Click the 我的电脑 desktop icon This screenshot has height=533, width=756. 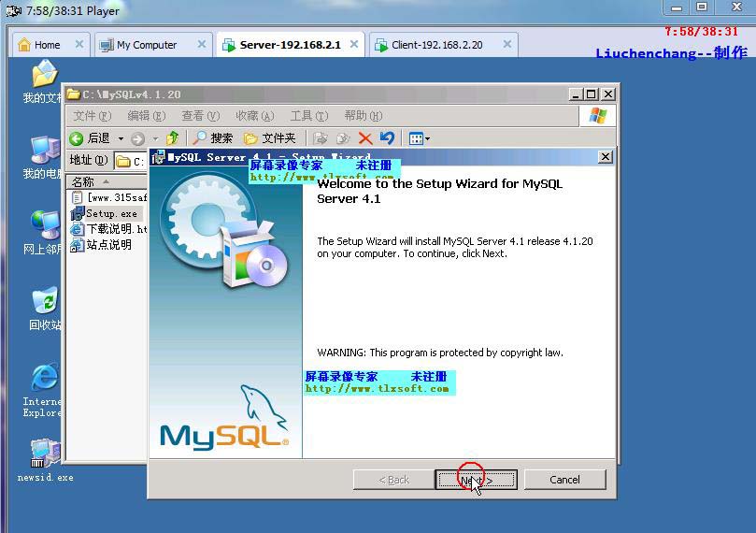pyautogui.click(x=43, y=158)
